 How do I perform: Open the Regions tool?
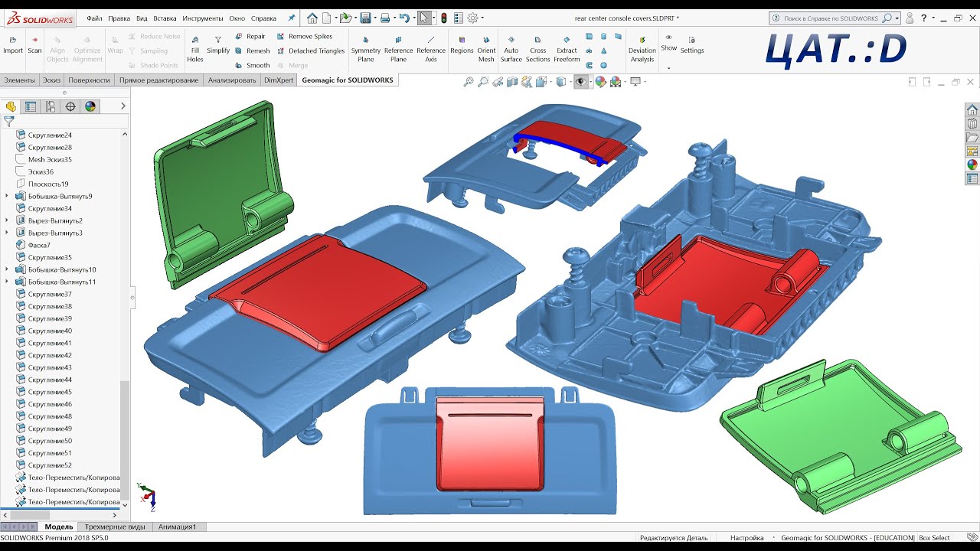[x=462, y=44]
